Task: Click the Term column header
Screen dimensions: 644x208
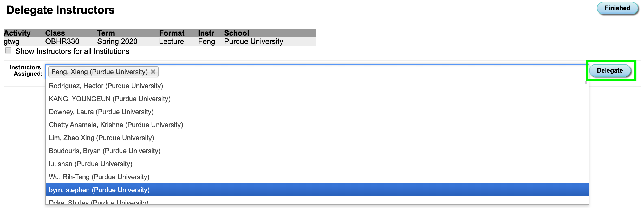Action: pos(106,33)
